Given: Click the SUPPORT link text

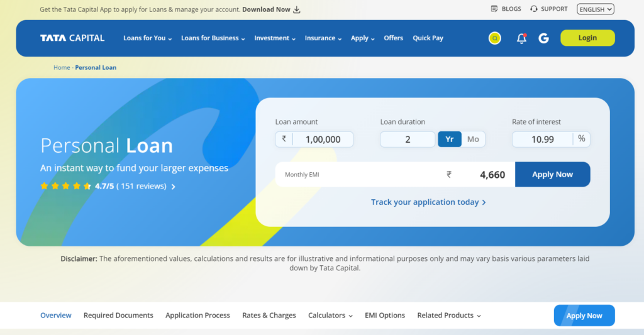Looking at the screenshot, I should point(554,9).
